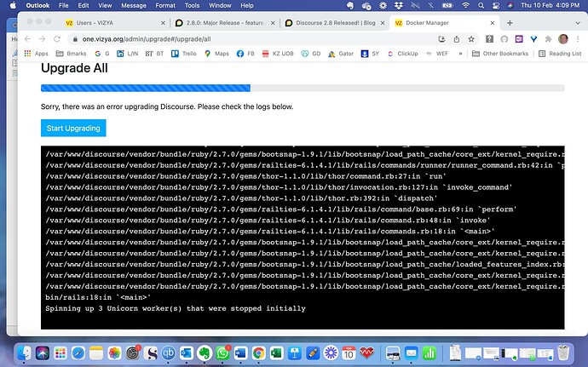Open the OneNote clipper extension
The height and width of the screenshot is (367, 588).
519,39
